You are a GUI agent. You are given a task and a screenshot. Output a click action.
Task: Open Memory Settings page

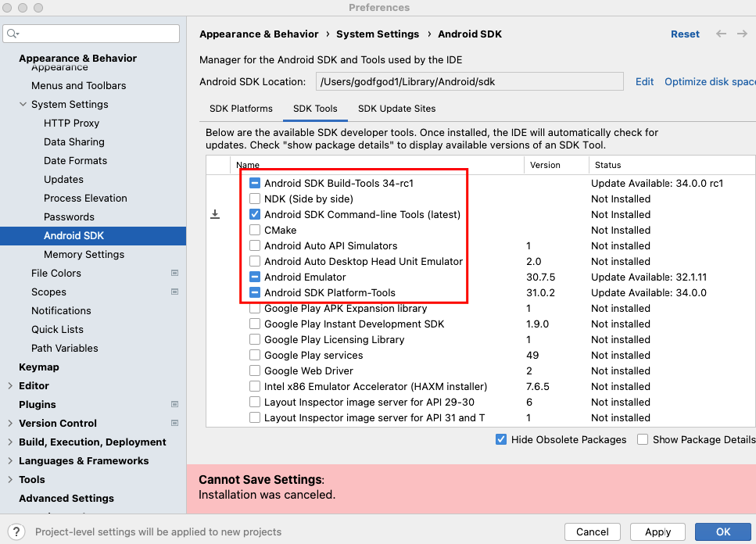coord(84,254)
